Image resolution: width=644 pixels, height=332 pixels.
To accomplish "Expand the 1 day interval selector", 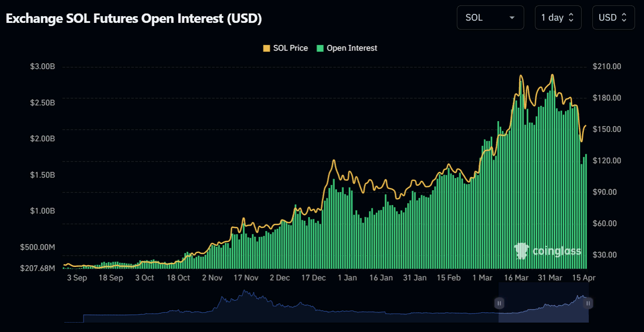I will [x=558, y=18].
